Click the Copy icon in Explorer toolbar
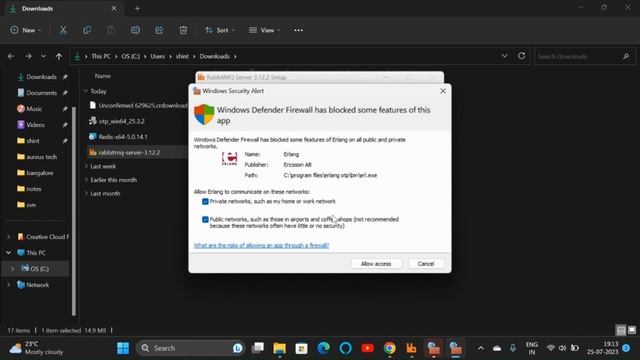Image resolution: width=640 pixels, height=360 pixels. tap(87, 30)
